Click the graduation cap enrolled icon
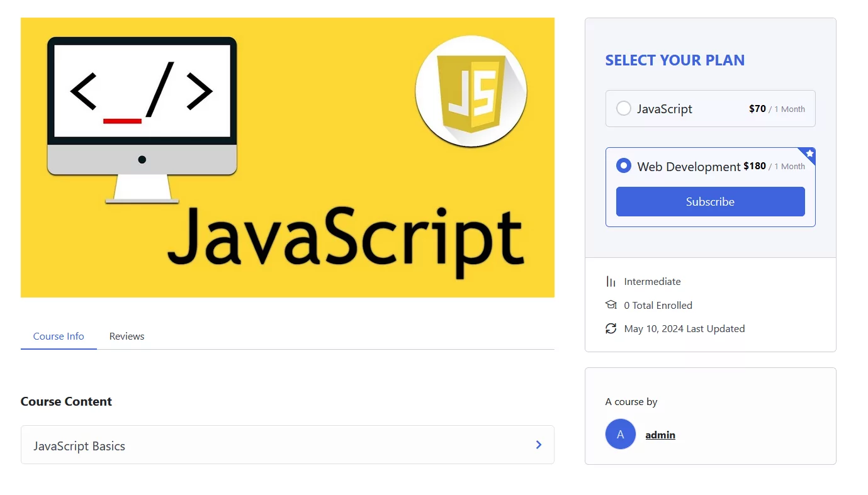This screenshot has height=495, width=868. click(611, 304)
